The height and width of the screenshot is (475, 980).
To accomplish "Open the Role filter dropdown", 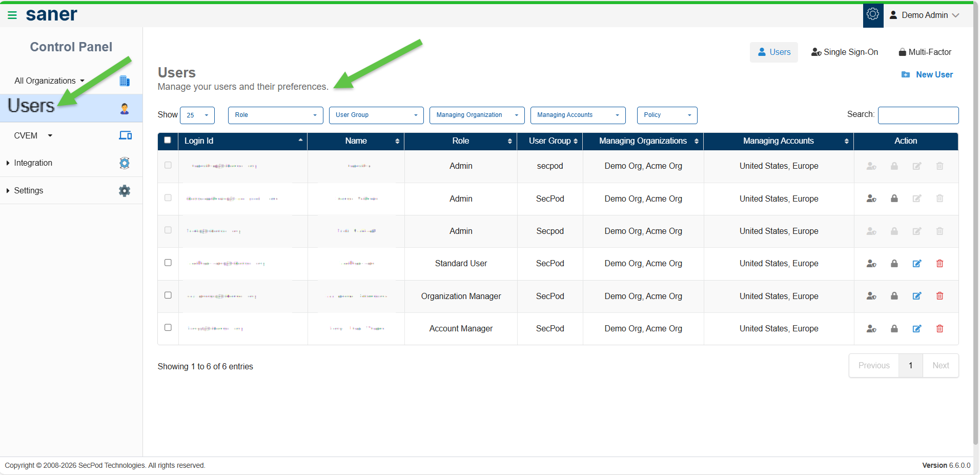I will click(275, 115).
